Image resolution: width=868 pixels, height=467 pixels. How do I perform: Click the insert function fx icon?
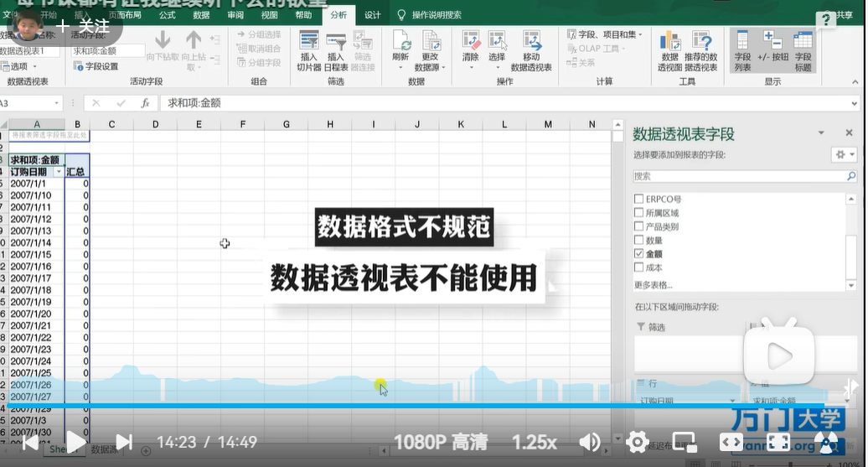(x=145, y=103)
